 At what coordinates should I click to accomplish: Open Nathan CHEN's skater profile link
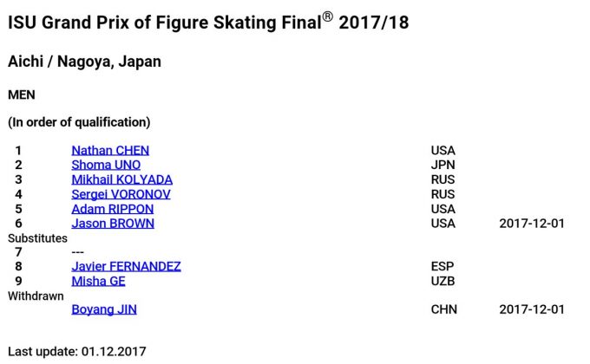click(x=110, y=151)
